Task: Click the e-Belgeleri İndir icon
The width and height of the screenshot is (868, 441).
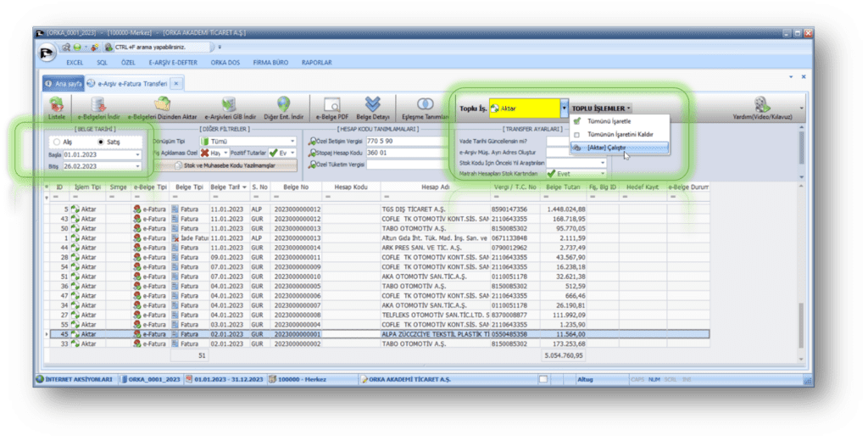Action: 98,105
